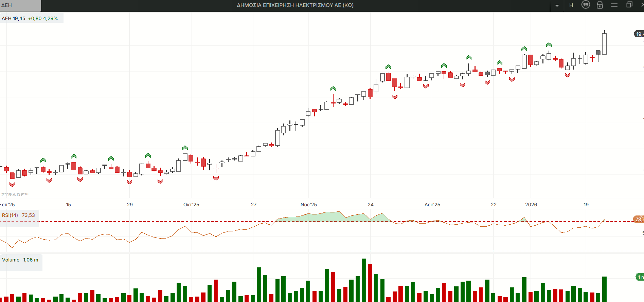
Task: Click the ΔΕΗ symbol field at top left
Action: pyautogui.click(x=20, y=5)
